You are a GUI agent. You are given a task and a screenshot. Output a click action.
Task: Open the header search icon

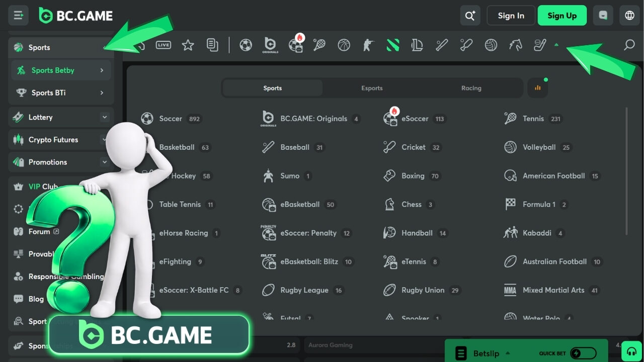pos(470,16)
